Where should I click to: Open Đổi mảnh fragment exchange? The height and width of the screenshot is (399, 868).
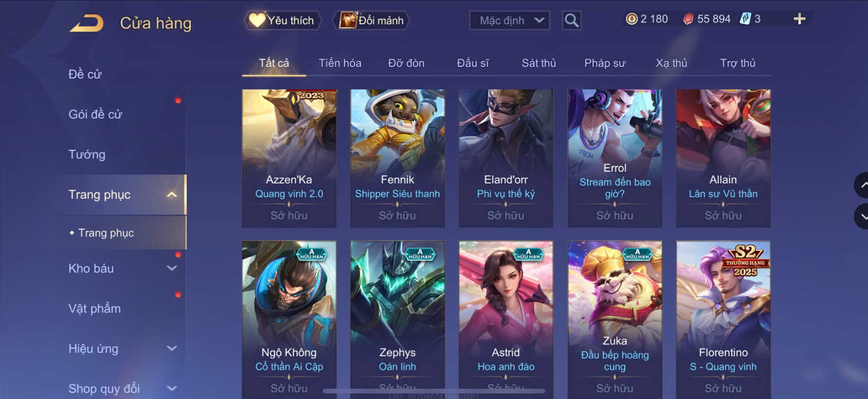pyautogui.click(x=371, y=21)
